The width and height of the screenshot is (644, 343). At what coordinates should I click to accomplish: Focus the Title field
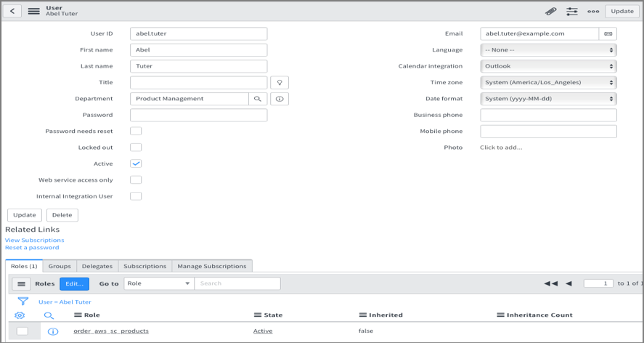click(x=199, y=82)
